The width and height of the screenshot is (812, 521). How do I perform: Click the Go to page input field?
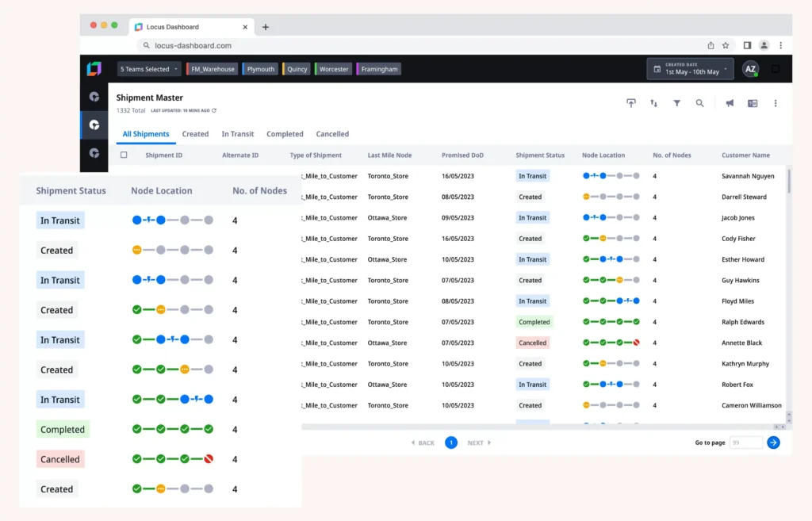745,442
